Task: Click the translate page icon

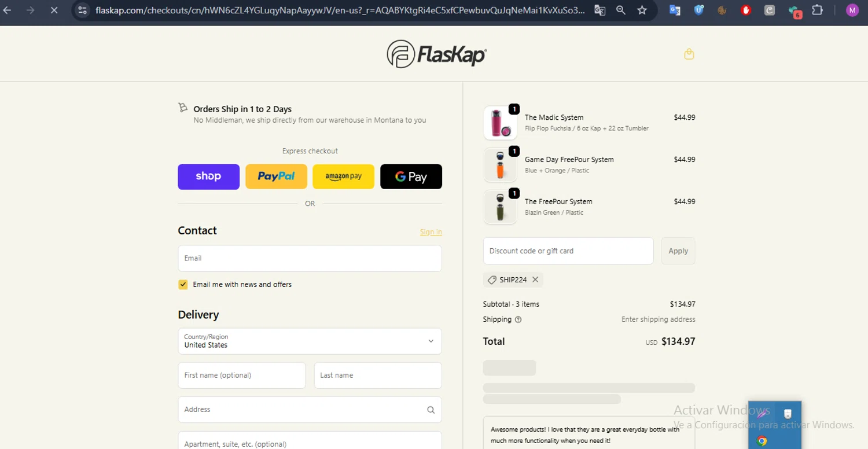Action: 599,10
